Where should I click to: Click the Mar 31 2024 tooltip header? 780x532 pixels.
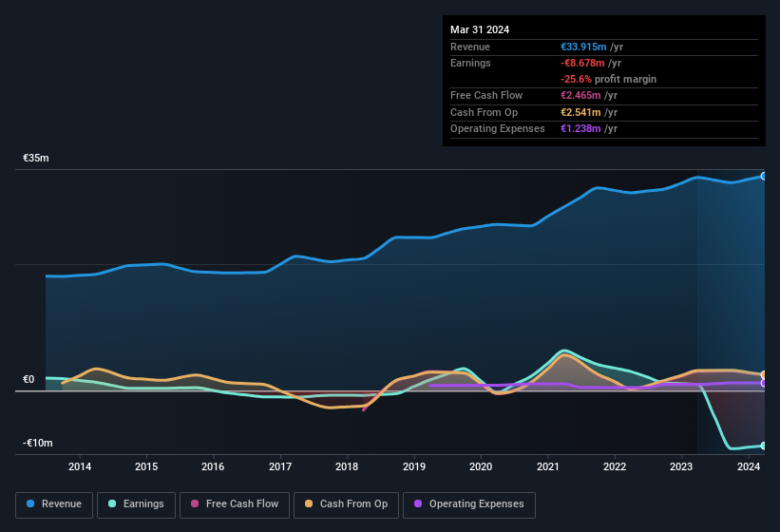click(x=480, y=29)
